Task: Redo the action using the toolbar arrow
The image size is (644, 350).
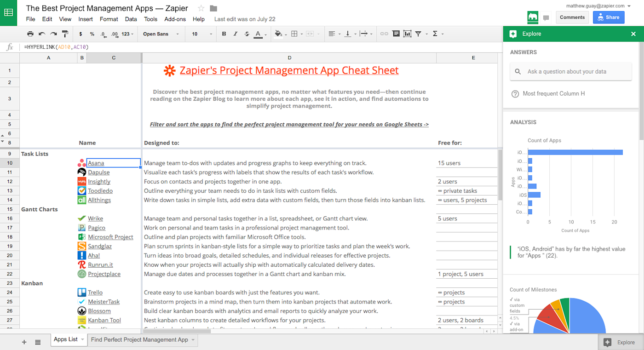Action: coord(53,34)
